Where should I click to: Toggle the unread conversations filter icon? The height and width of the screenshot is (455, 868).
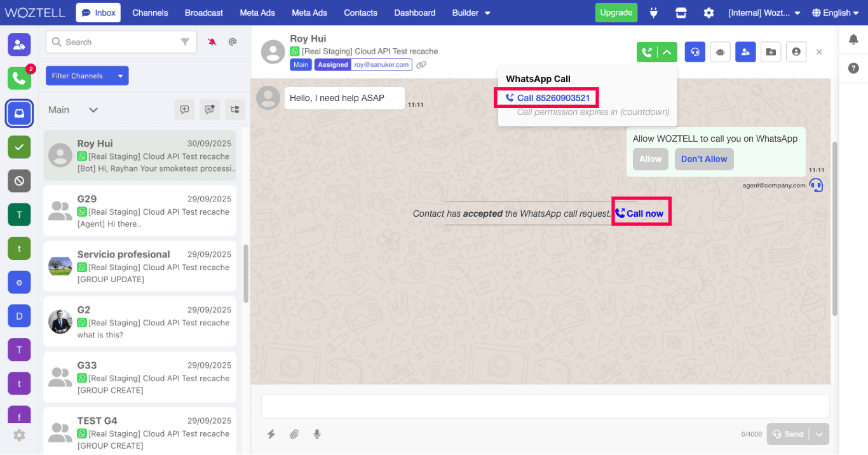(x=209, y=109)
